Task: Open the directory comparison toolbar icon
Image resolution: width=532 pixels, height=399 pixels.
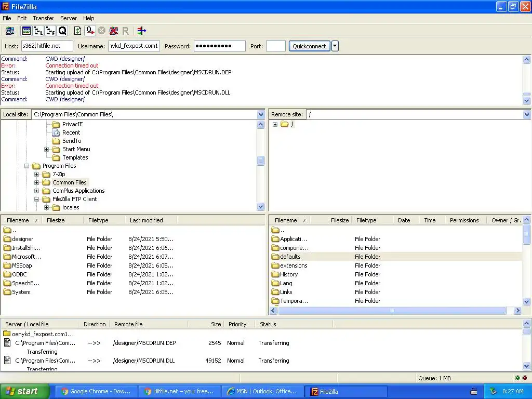Action: [x=141, y=31]
